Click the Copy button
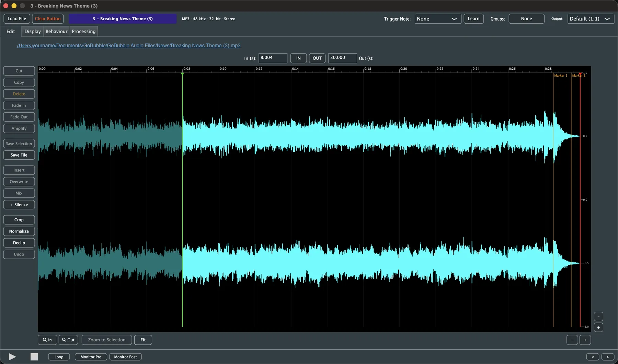 tap(19, 82)
